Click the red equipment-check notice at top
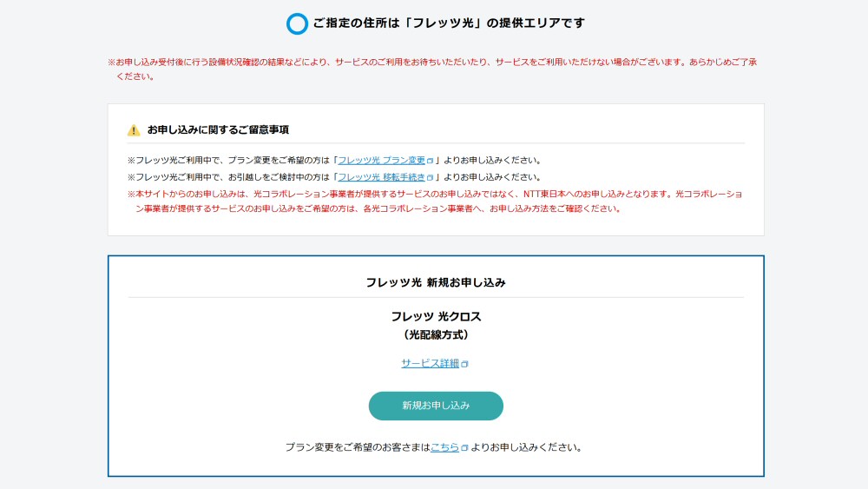The height and width of the screenshot is (489, 868). pos(434,63)
